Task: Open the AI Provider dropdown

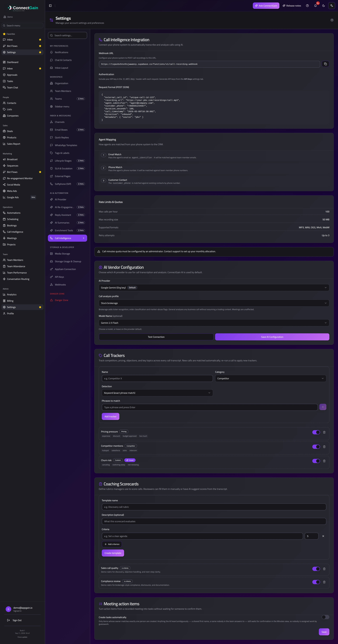Action: click(x=214, y=288)
